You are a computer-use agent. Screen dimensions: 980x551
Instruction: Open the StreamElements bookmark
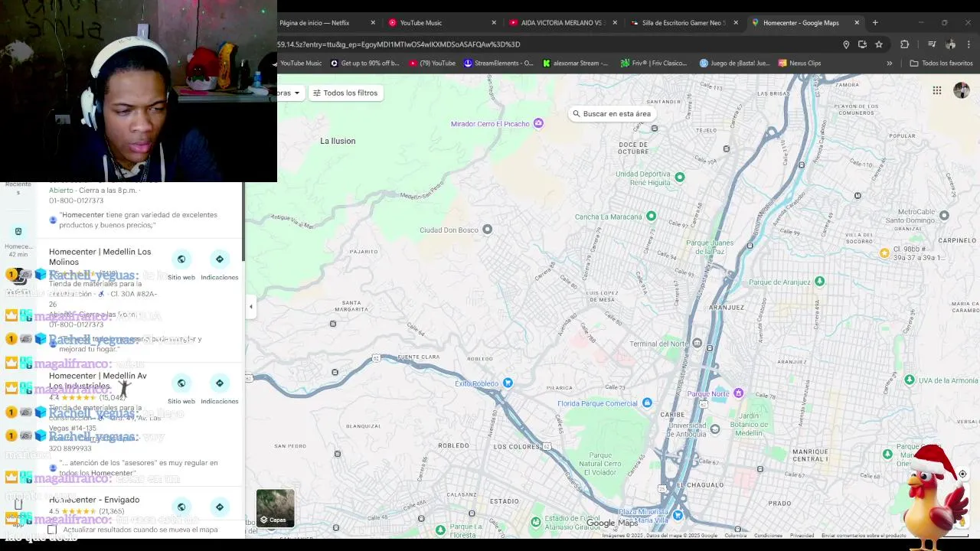pyautogui.click(x=498, y=64)
